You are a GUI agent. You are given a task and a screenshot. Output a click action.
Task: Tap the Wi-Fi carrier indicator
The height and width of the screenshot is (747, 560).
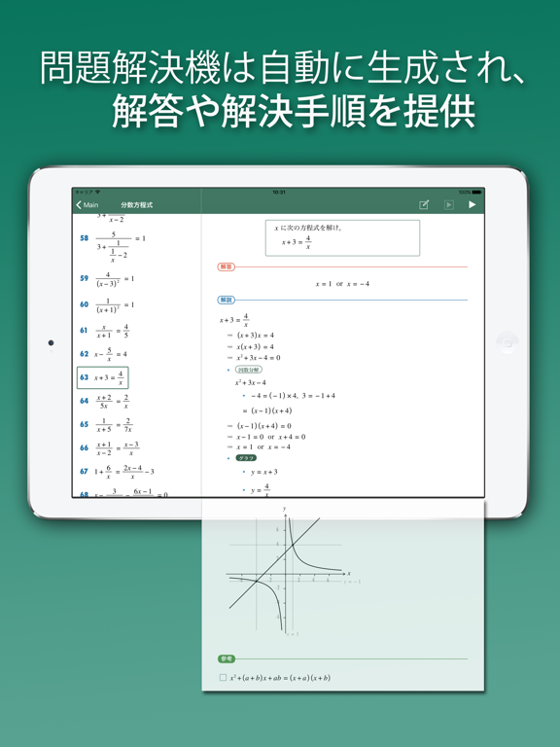(87, 192)
